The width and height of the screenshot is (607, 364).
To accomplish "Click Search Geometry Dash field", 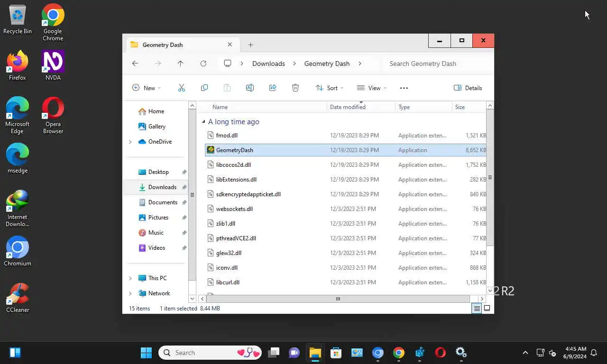I will tap(439, 64).
